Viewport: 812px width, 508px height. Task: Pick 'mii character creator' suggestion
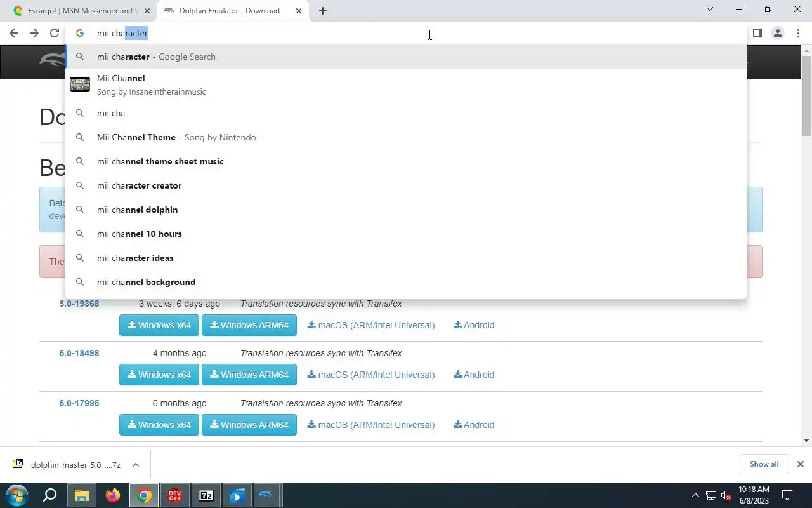click(x=406, y=185)
